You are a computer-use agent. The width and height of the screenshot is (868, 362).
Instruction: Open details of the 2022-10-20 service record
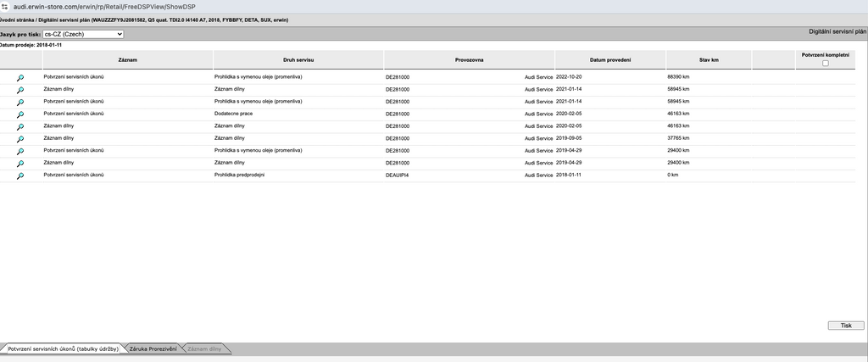coord(19,77)
